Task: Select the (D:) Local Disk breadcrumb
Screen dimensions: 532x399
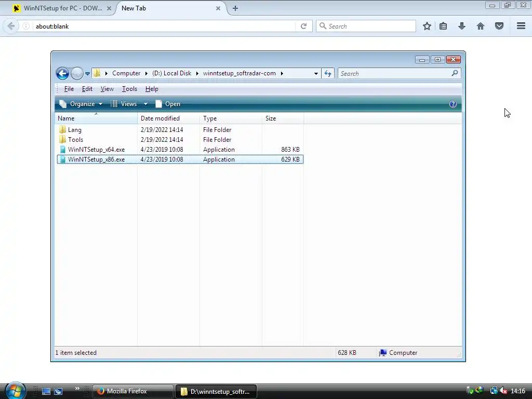Action: point(171,73)
